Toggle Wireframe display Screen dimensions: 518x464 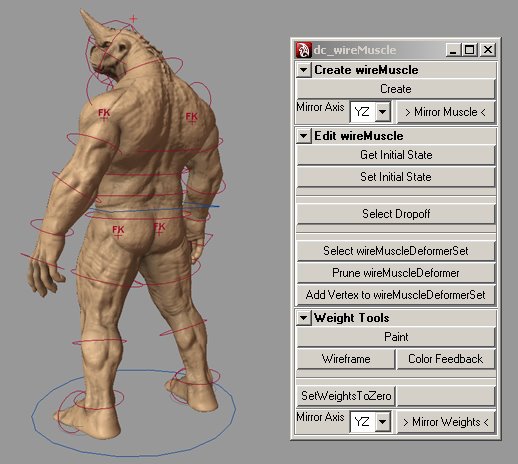tap(346, 359)
